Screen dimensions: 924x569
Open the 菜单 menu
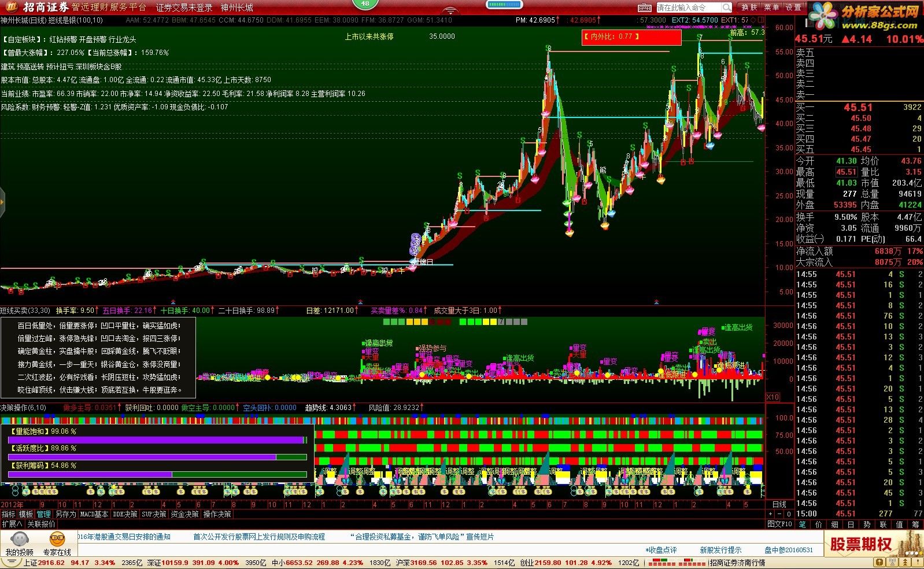click(771, 8)
